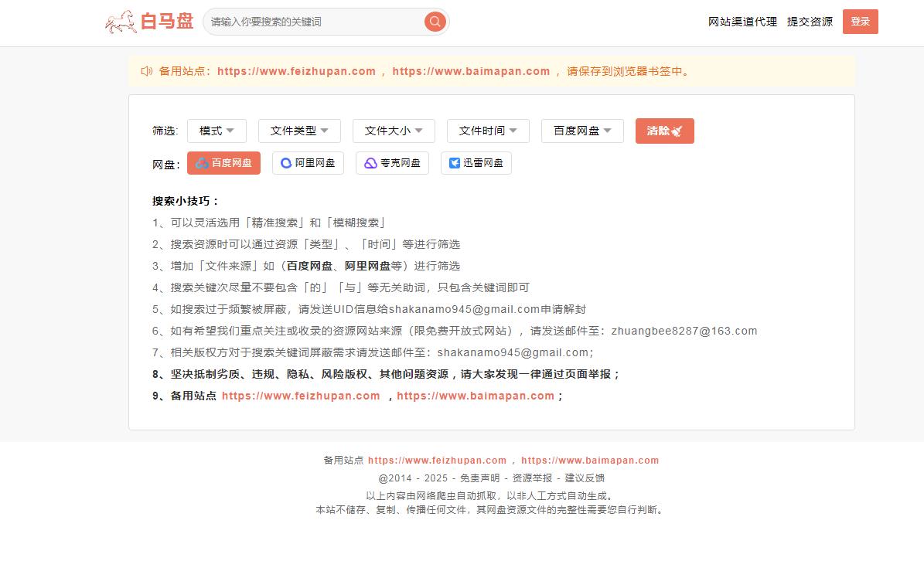The image size is (924, 578).
Task: Open the 建议反馈 footer link
Action: 585,478
